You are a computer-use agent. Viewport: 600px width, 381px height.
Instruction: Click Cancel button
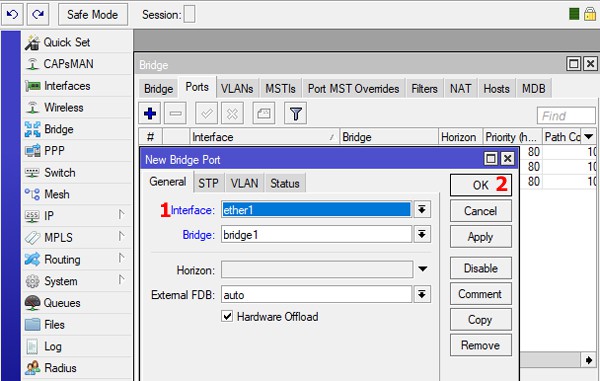[481, 211]
